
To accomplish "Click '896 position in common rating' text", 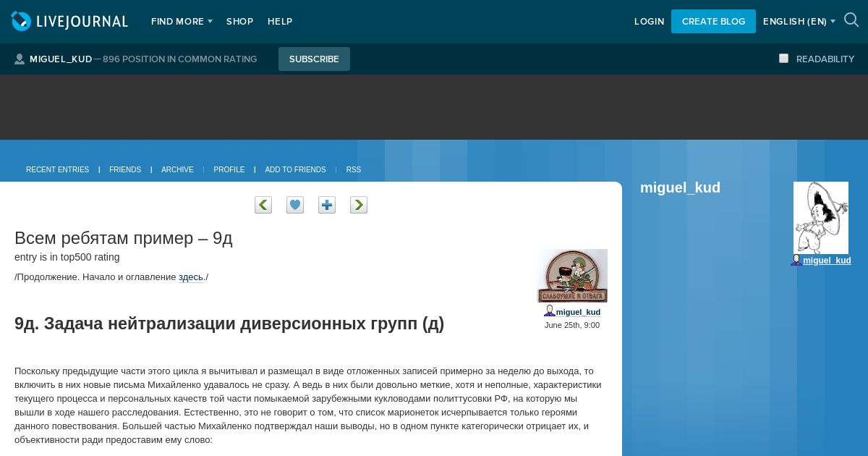I will coord(180,59).
